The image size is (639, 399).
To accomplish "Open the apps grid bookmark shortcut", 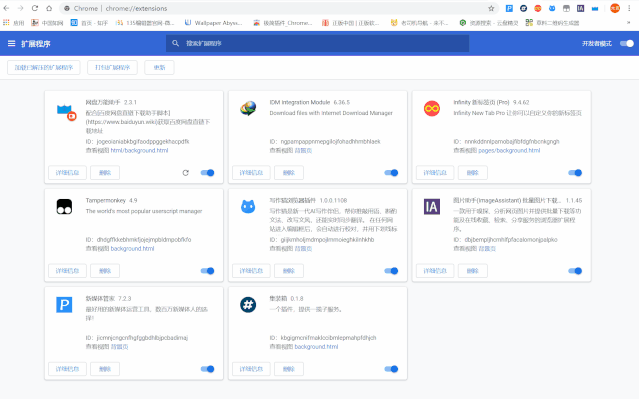I will point(14,23).
